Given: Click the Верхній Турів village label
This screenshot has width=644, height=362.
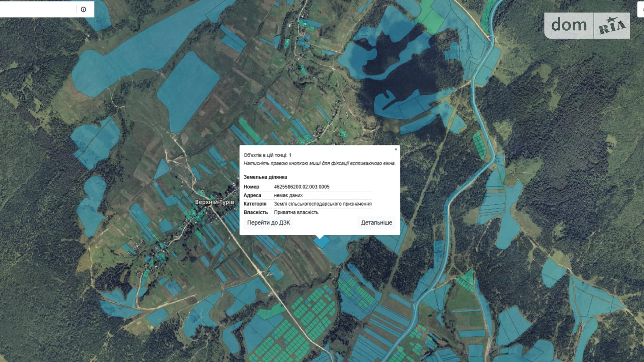Looking at the screenshot, I should 214,202.
